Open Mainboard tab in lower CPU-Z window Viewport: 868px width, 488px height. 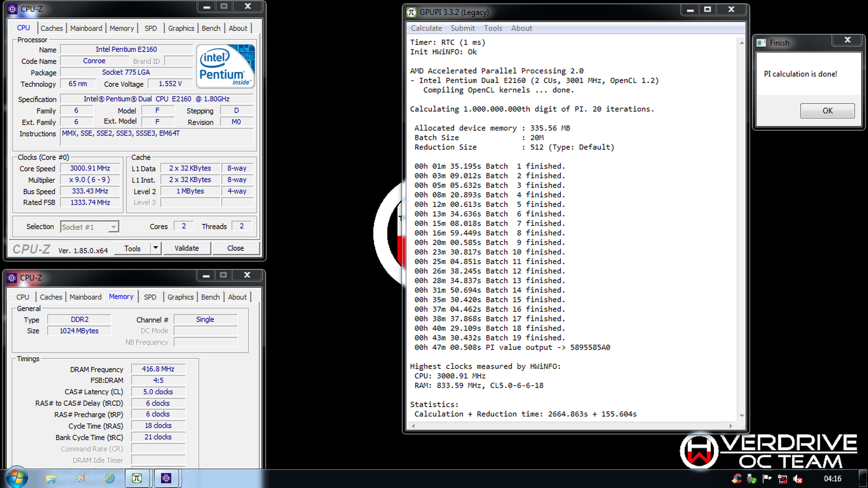click(85, 297)
